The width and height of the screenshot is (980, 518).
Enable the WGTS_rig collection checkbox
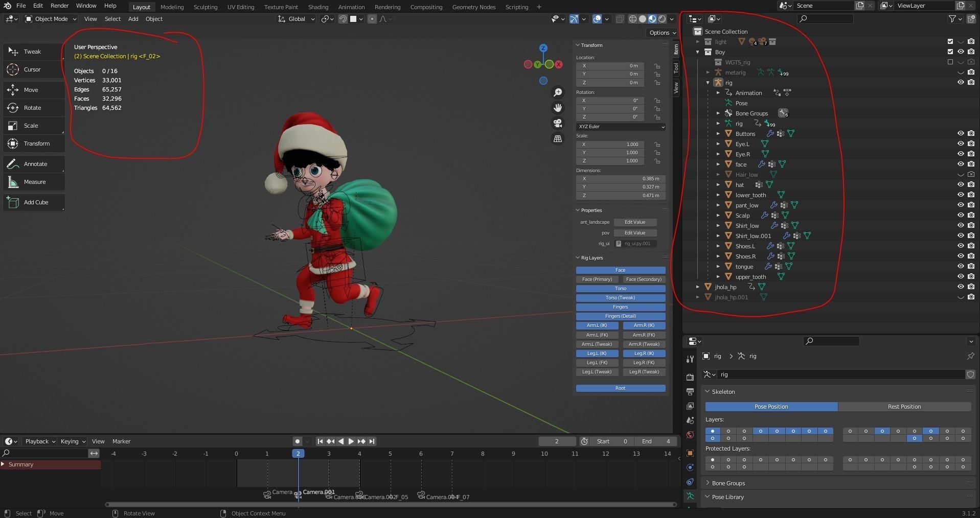pos(950,62)
